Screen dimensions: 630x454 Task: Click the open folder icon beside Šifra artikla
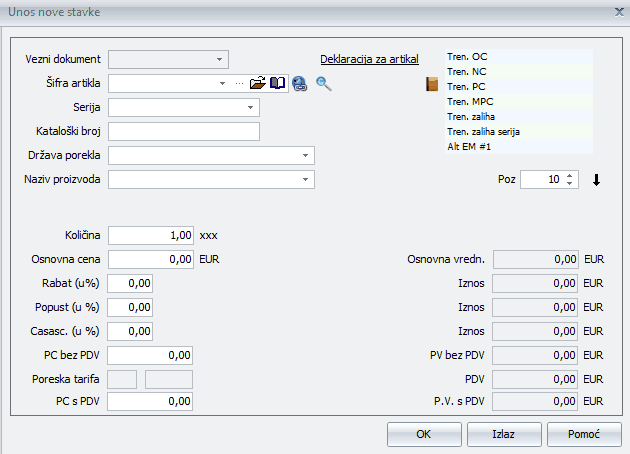tap(258, 84)
